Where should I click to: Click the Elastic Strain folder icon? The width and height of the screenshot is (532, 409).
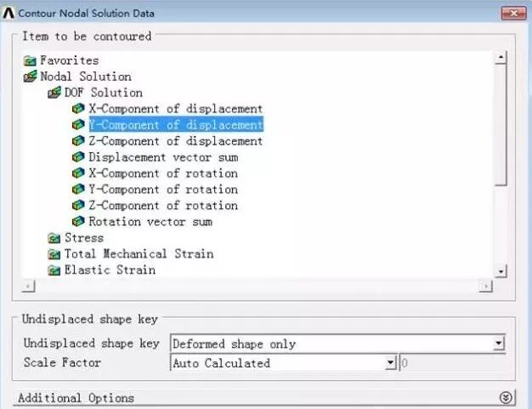click(x=54, y=270)
